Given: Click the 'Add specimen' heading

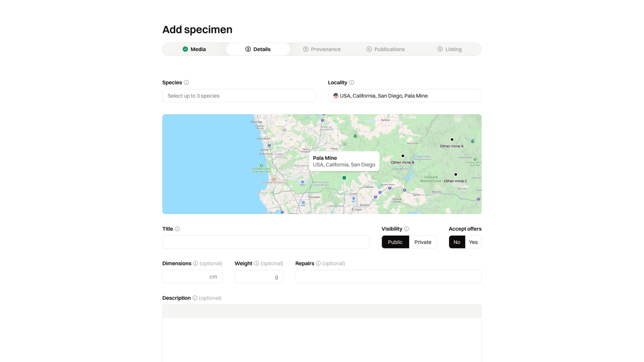Looking at the screenshot, I should (197, 29).
